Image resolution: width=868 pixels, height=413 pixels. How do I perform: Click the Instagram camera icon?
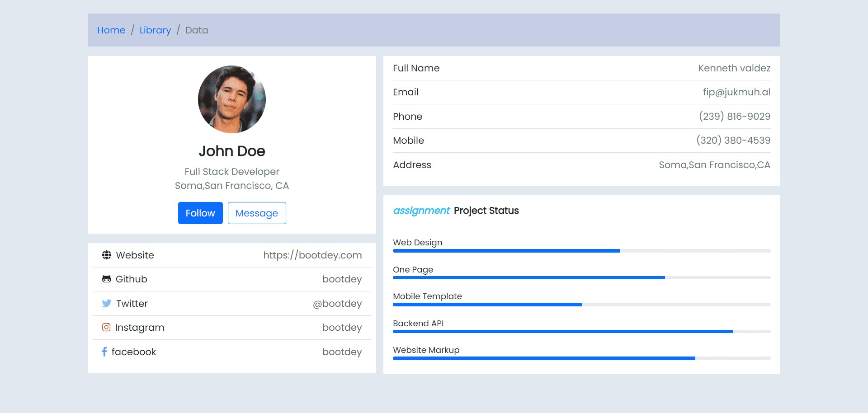(106, 327)
